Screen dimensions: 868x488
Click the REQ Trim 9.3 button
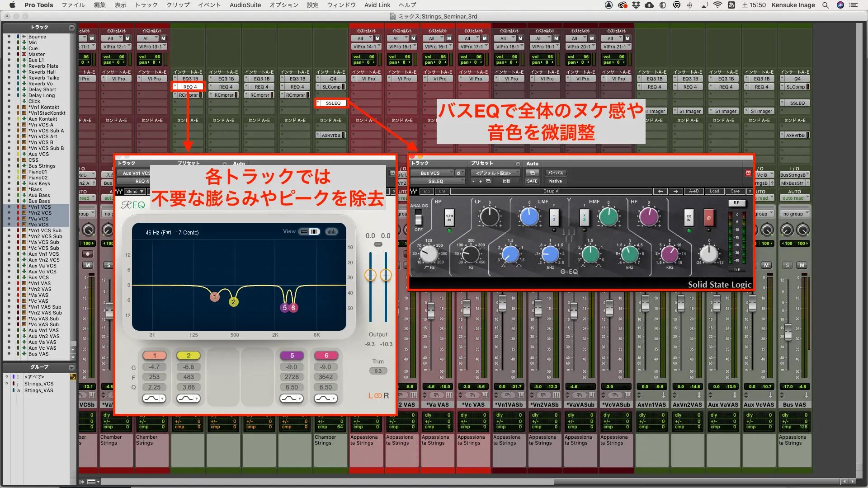tap(378, 371)
